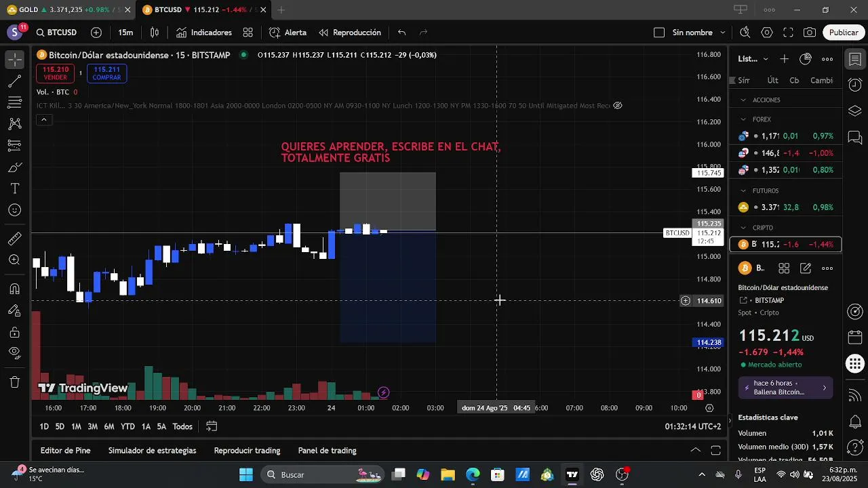Open the 15m interval dropdown
This screenshot has width=868, height=488.
pos(125,33)
